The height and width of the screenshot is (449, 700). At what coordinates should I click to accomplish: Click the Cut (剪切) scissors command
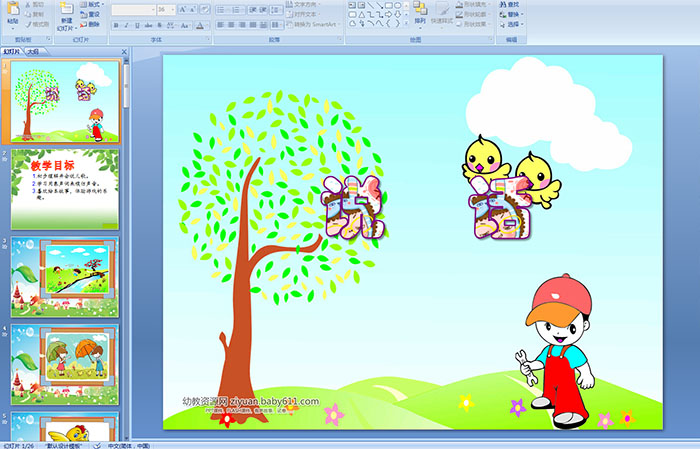(34, 4)
